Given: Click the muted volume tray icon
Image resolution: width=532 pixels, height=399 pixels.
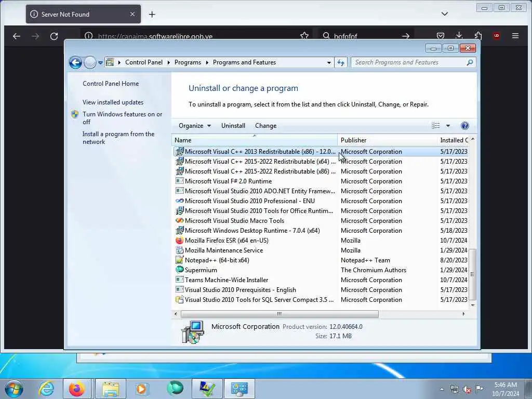Looking at the screenshot, I should 467,390.
